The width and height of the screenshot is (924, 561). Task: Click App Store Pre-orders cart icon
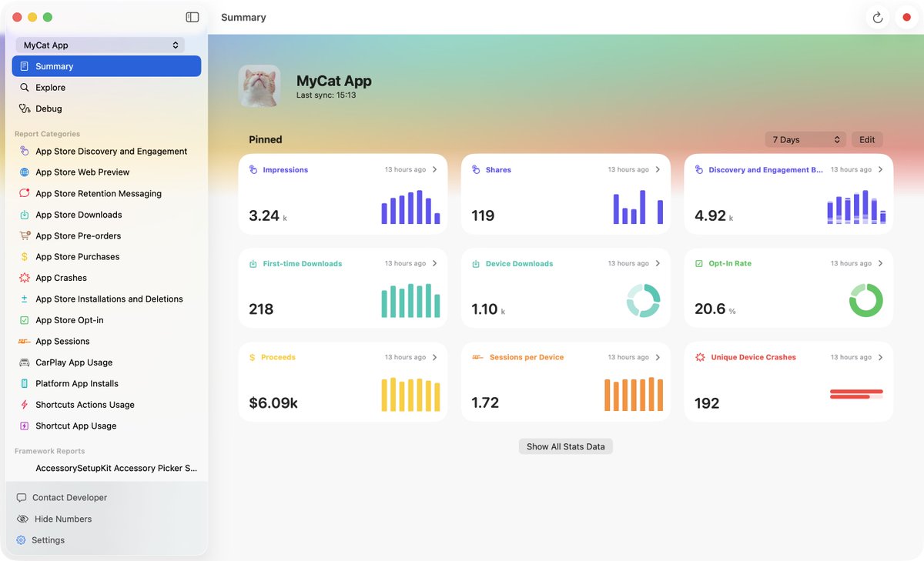25,235
